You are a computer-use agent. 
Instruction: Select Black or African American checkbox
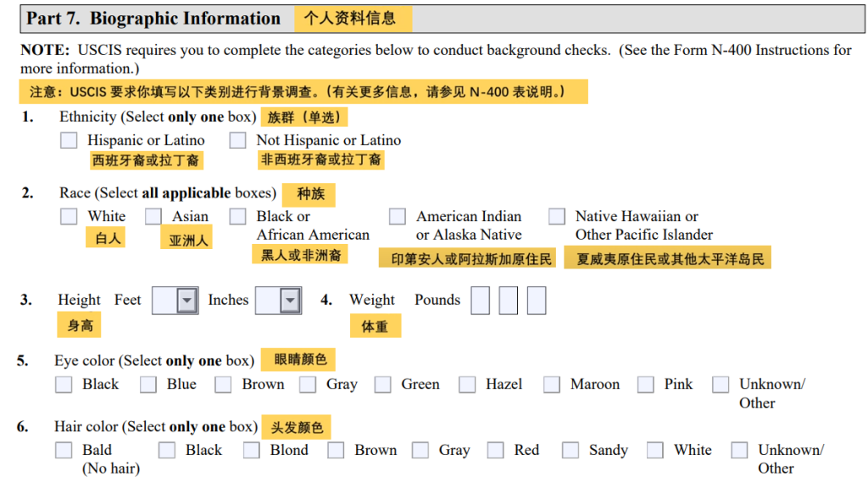point(238,217)
